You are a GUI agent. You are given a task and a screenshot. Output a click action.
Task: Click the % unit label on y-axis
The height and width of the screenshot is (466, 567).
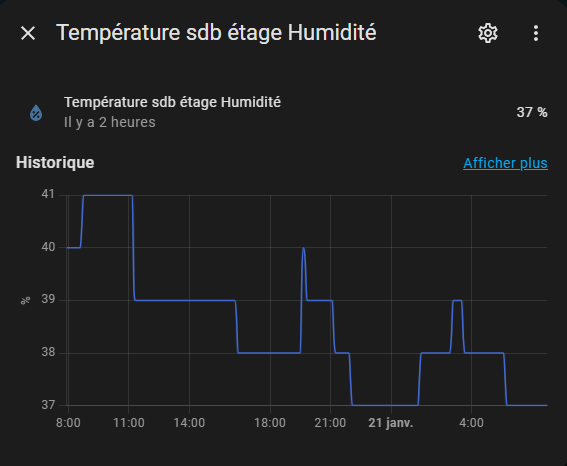[x=25, y=300]
